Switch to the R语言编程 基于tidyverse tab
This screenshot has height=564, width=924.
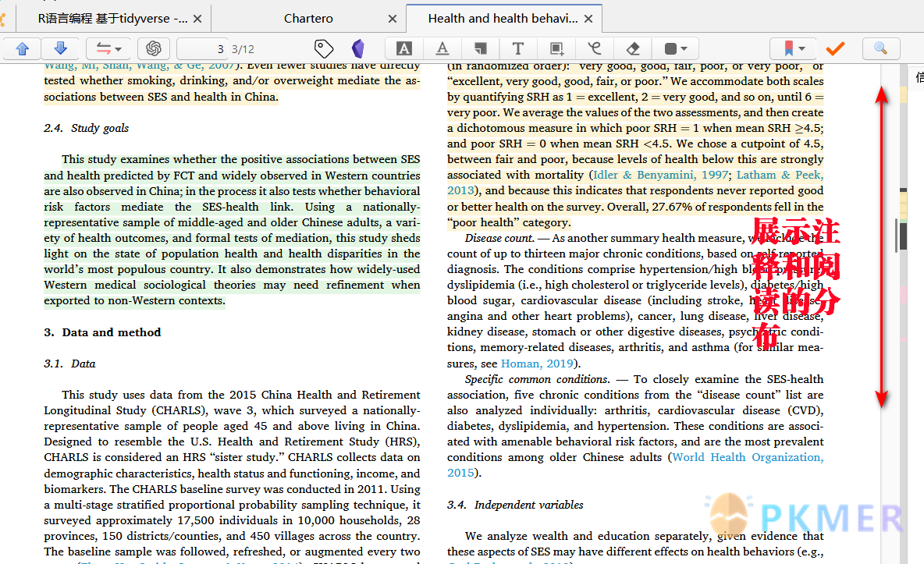click(x=112, y=19)
